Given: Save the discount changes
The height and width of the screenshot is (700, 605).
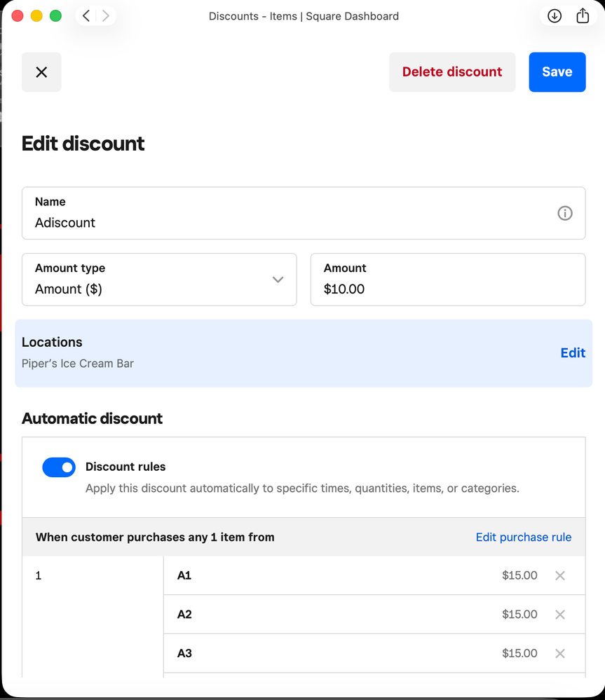Looking at the screenshot, I should (557, 72).
